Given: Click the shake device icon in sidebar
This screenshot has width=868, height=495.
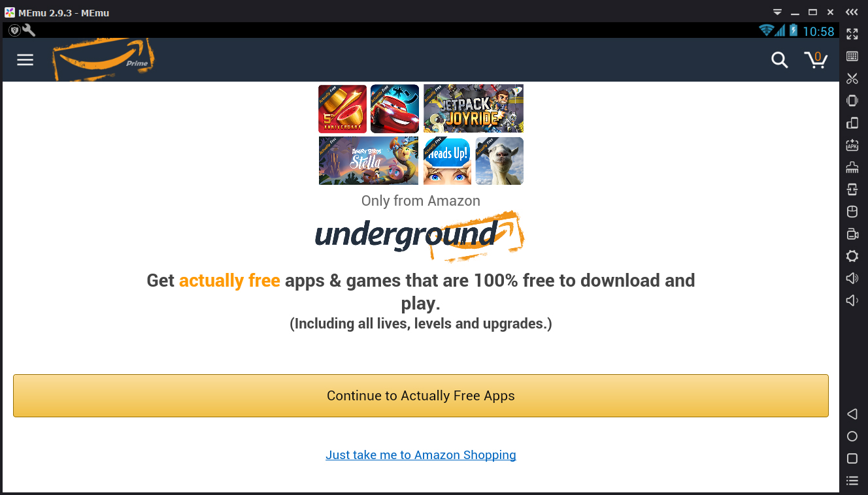Looking at the screenshot, I should [x=852, y=101].
